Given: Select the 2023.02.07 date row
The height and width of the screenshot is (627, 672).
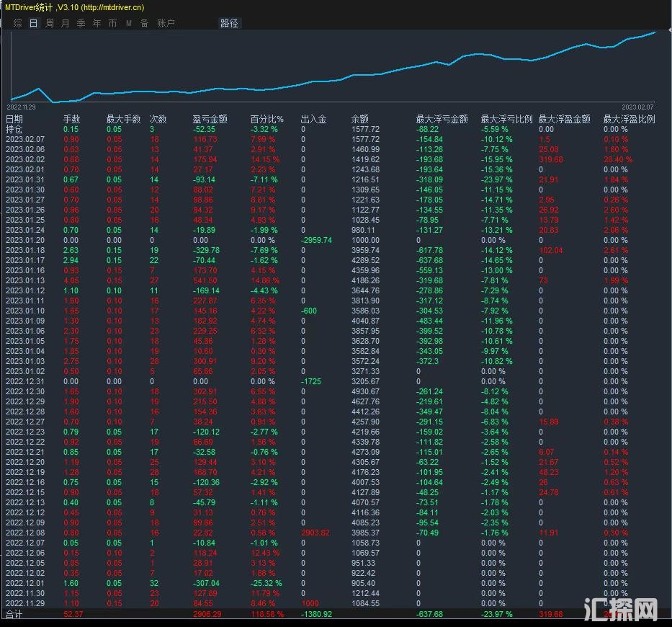Looking at the screenshot, I should (25, 139).
